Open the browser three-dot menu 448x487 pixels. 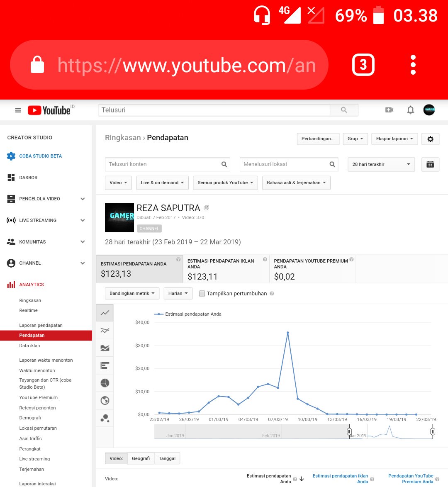[x=413, y=65]
